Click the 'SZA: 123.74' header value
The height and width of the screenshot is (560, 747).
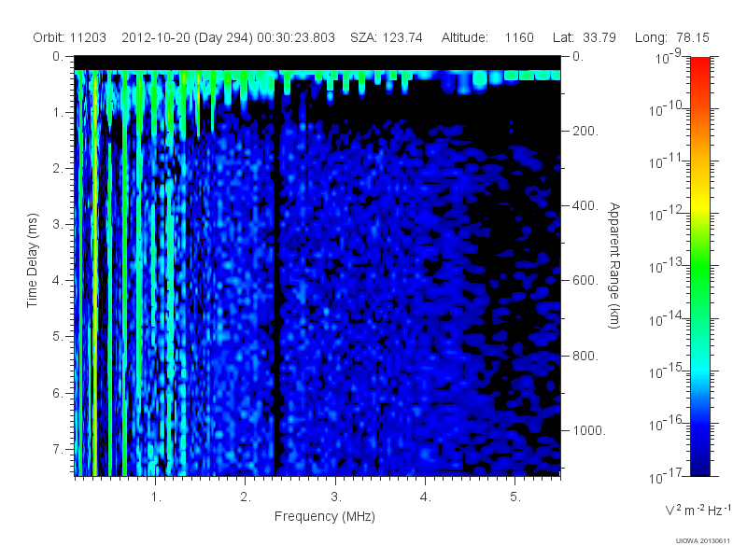[387, 37]
